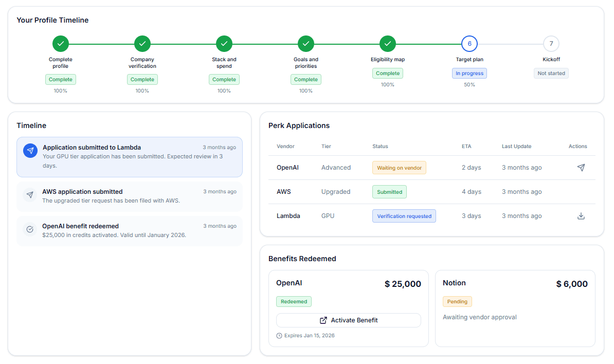The height and width of the screenshot is (364, 614).
Task: Click the Actions column header
Action: (578, 147)
